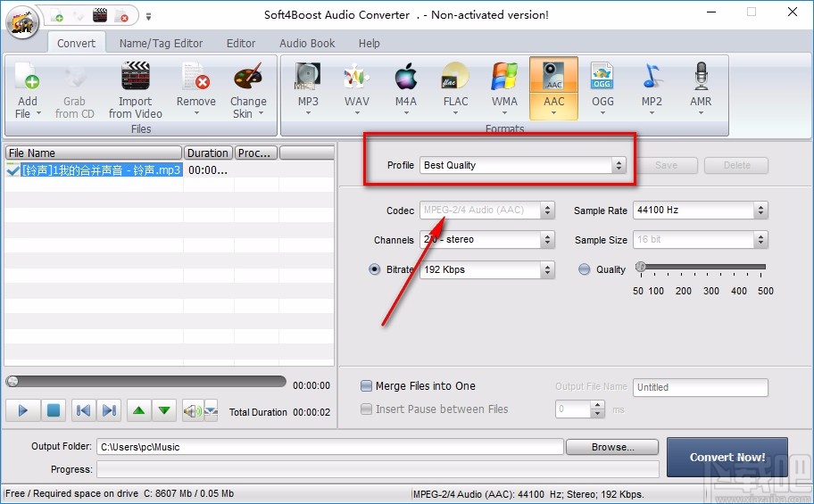Click quick-access remove icon in title bar
Screen dimensions: 814x504
[x=121, y=15]
